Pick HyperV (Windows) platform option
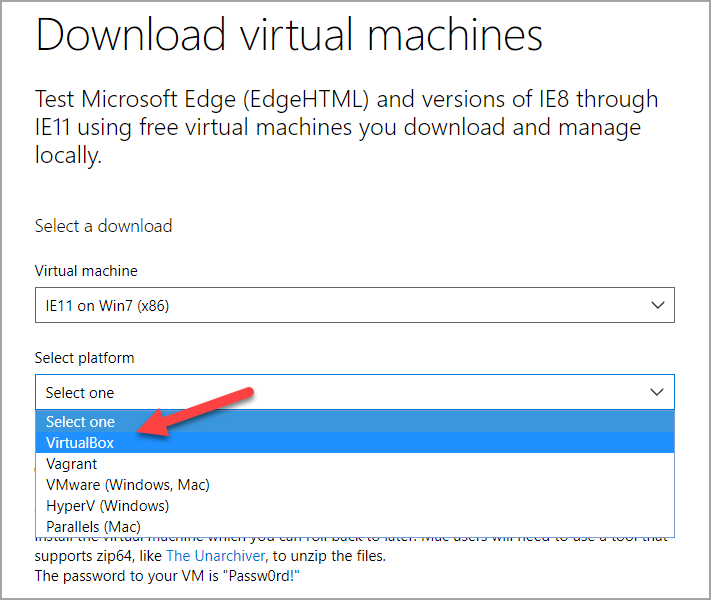711x600 pixels. coord(355,505)
